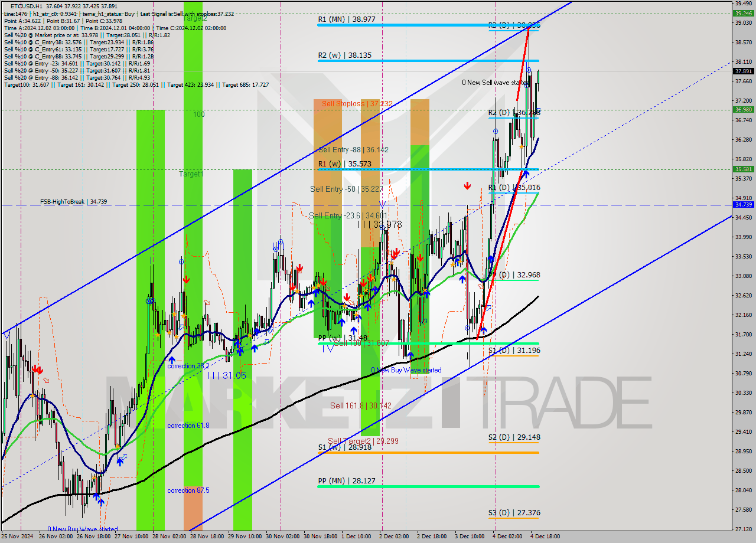Screen dimensions: 756x543
Task: Click the Target1 label
Action: [191, 174]
